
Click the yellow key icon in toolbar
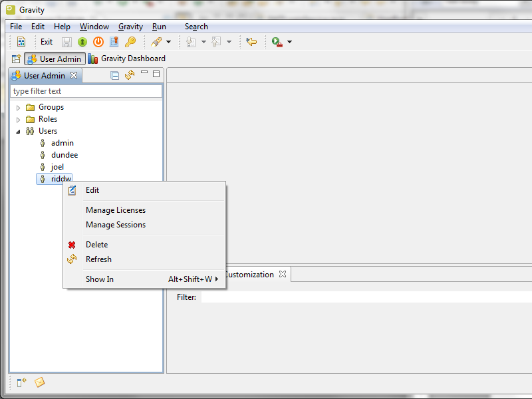click(x=130, y=42)
